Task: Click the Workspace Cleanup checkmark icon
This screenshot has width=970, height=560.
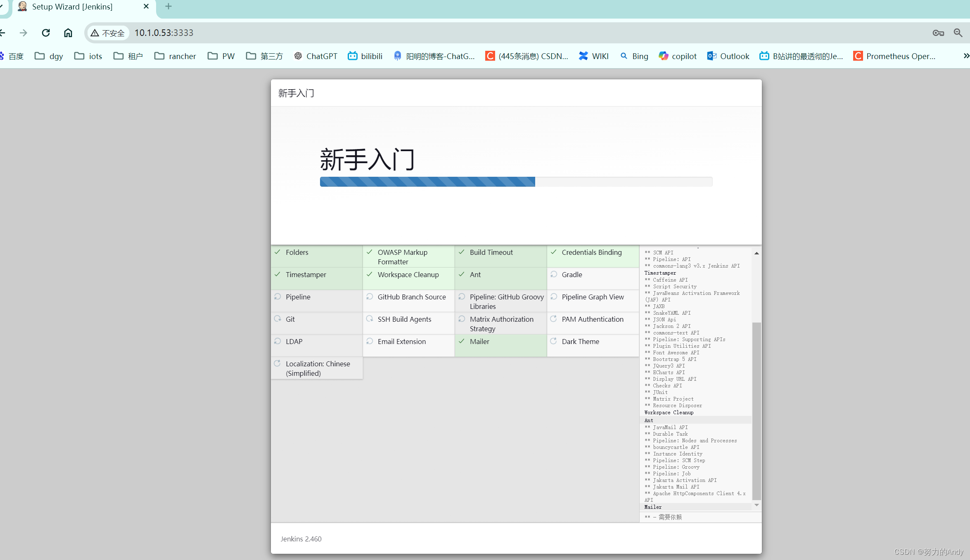Action: coord(370,274)
